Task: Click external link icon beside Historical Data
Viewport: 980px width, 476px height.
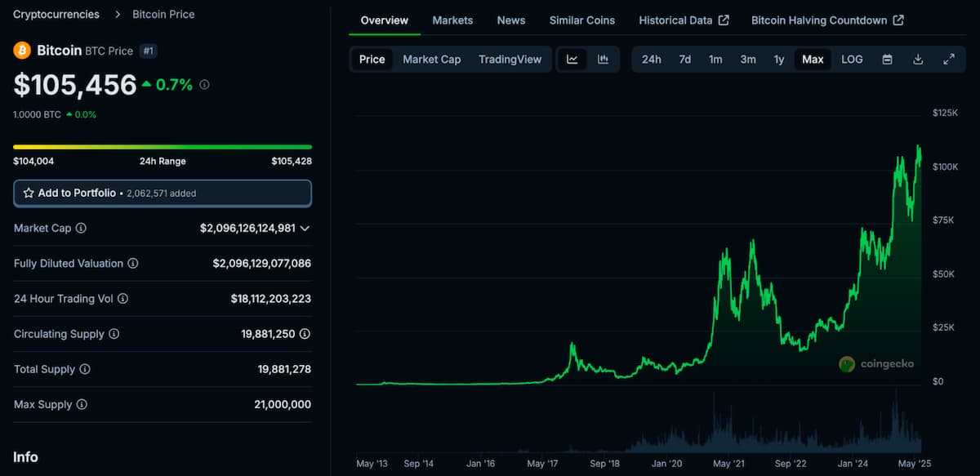Action: coord(724,20)
